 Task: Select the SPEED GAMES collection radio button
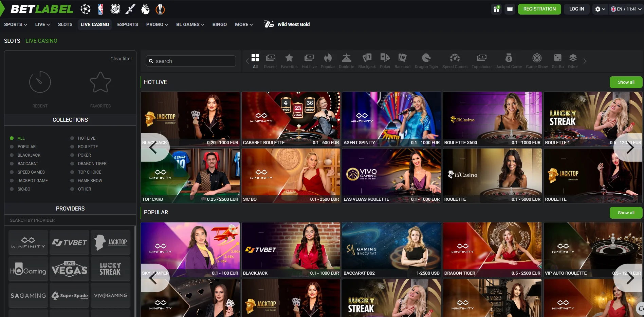pos(12,172)
